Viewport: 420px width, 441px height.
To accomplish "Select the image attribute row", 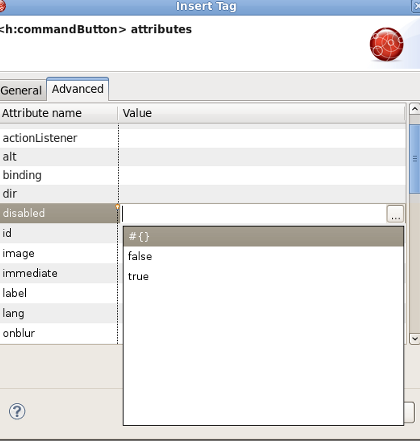I will [58, 253].
